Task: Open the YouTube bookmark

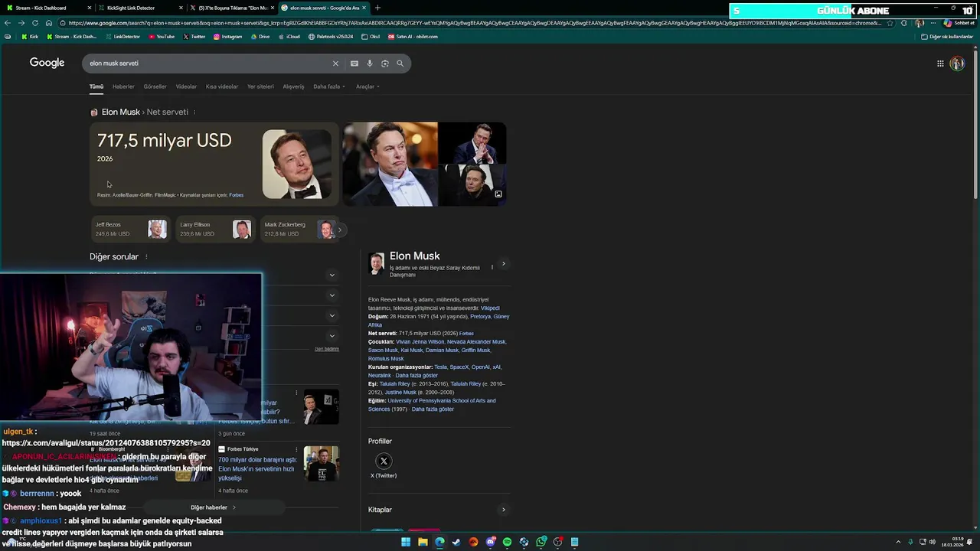Action: [x=162, y=37]
